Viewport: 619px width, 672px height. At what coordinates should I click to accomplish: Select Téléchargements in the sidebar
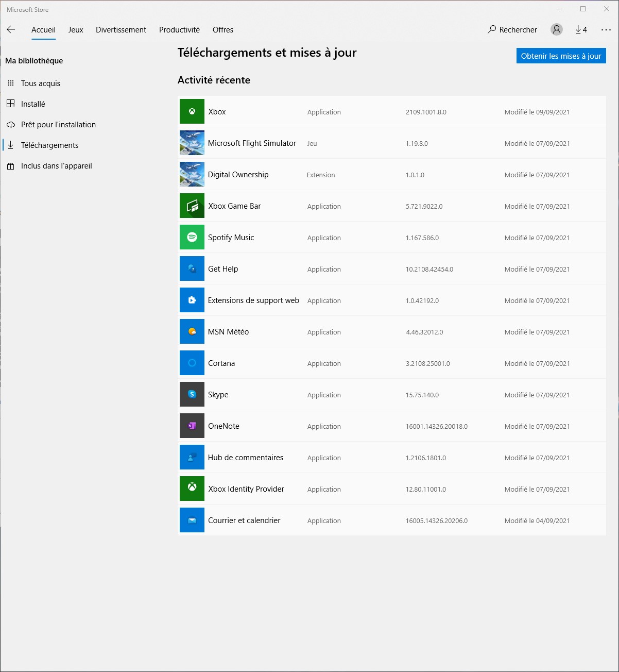pyautogui.click(x=49, y=145)
